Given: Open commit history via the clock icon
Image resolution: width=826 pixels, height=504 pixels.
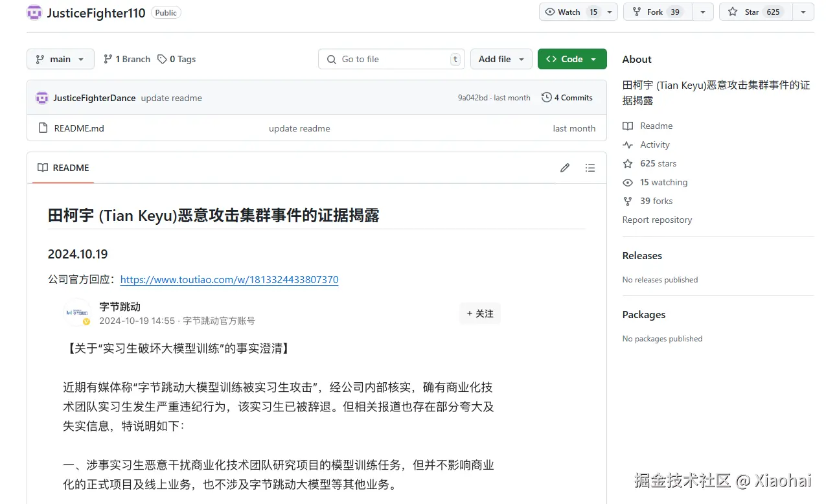Looking at the screenshot, I should 545,97.
